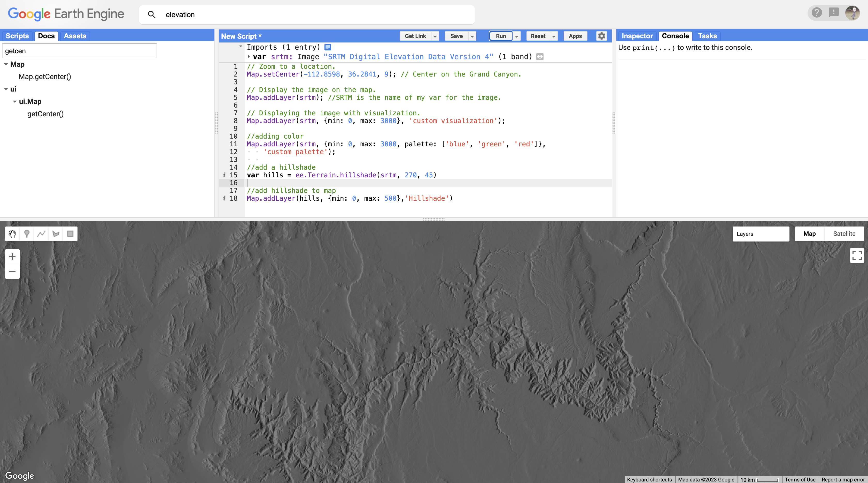Select the draw line tool
868x483 pixels.
41,234
